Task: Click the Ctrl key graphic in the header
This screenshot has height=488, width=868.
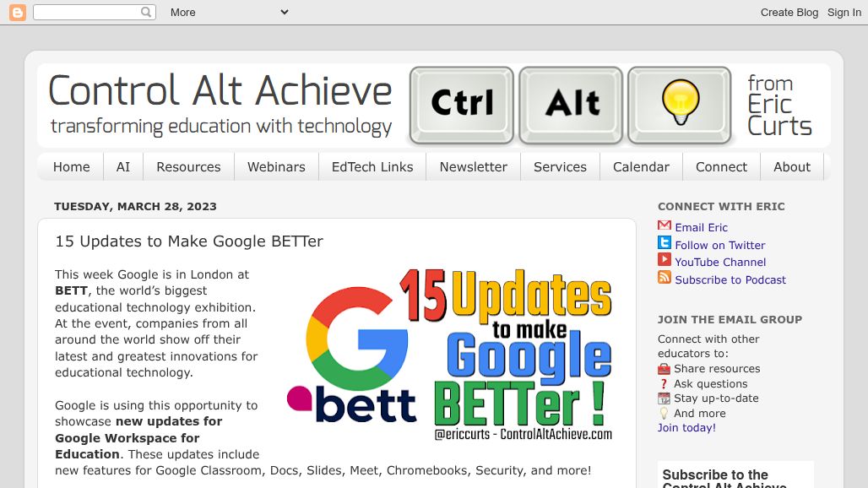Action: coord(461,105)
